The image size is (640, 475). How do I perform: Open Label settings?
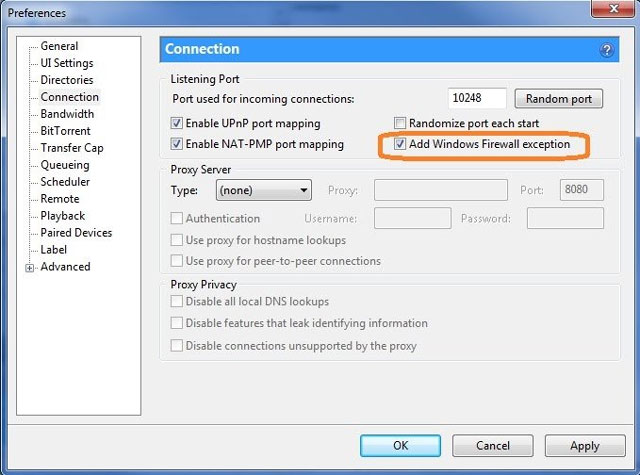53,250
